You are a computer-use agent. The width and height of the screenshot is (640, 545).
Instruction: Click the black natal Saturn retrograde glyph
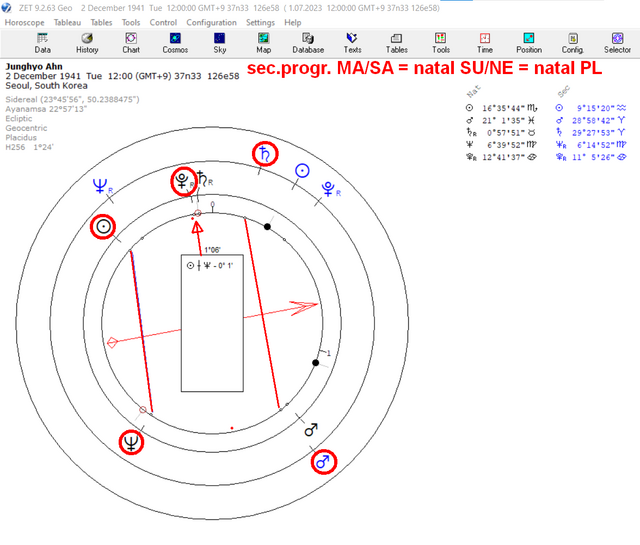[x=205, y=179]
